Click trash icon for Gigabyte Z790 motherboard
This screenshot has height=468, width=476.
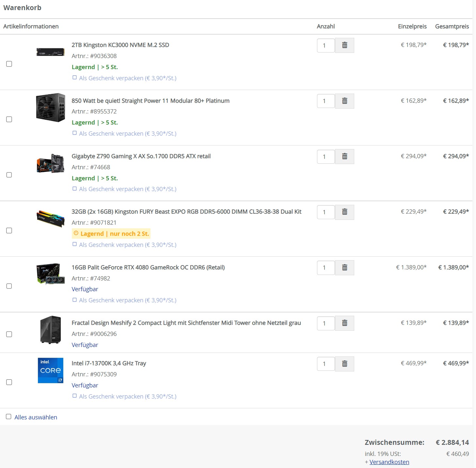344,157
